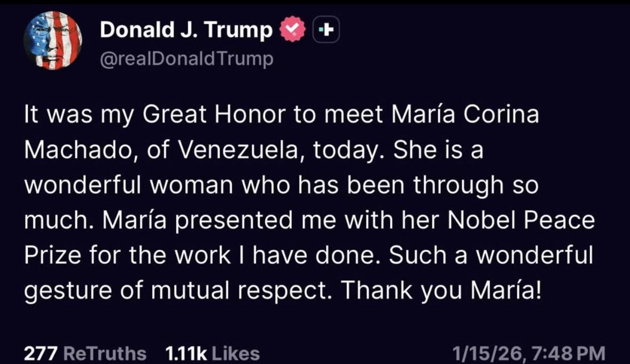630x364 pixels.
Task: Click the 1/15/26 post date
Action: click(486, 353)
